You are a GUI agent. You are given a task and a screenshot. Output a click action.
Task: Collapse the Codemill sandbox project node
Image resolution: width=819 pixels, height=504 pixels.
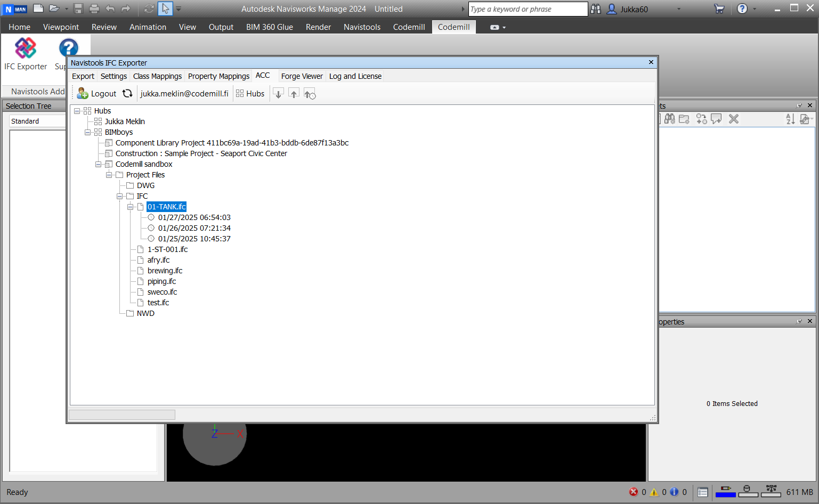pos(99,164)
